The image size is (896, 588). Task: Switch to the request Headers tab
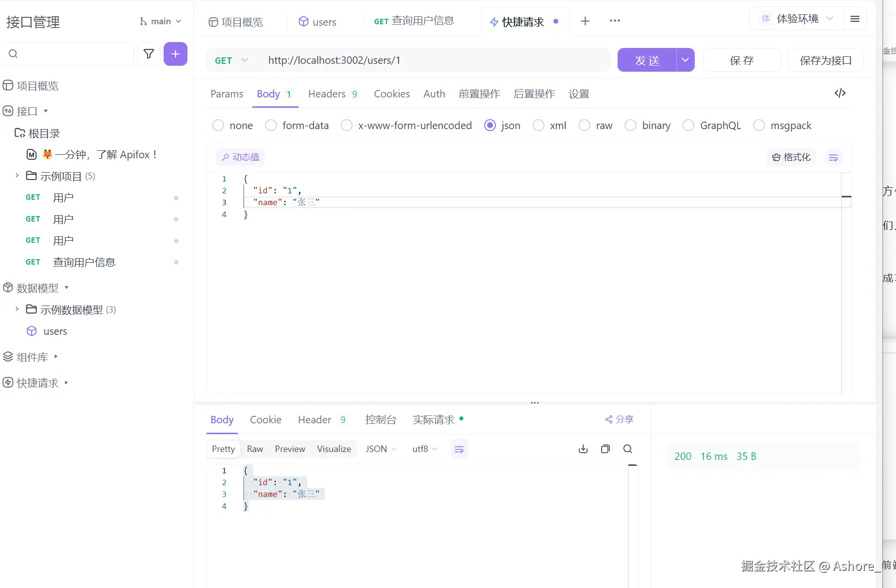(x=333, y=94)
